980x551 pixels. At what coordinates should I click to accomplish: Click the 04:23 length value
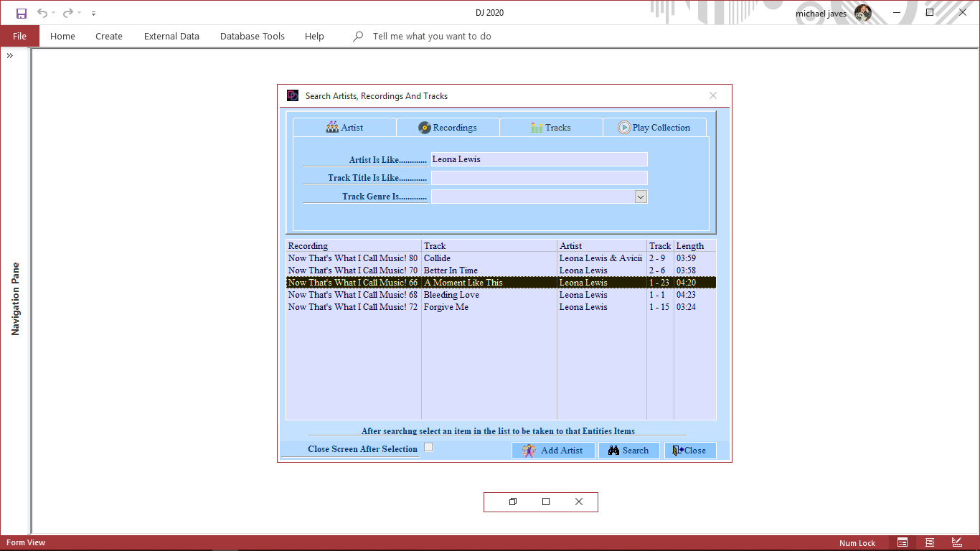(x=686, y=295)
